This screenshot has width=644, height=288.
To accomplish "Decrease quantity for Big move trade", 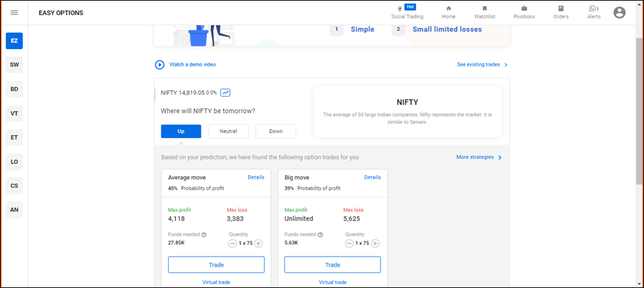I will click(349, 244).
